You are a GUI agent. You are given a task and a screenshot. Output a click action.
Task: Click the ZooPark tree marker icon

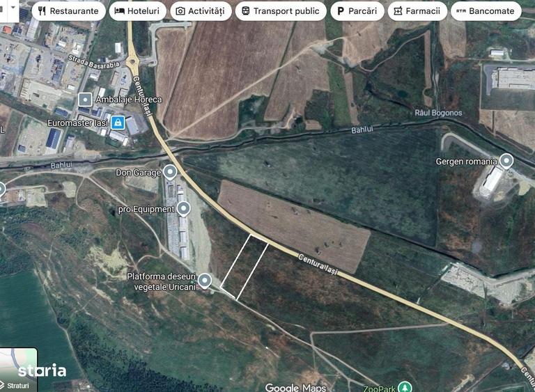tap(405, 387)
